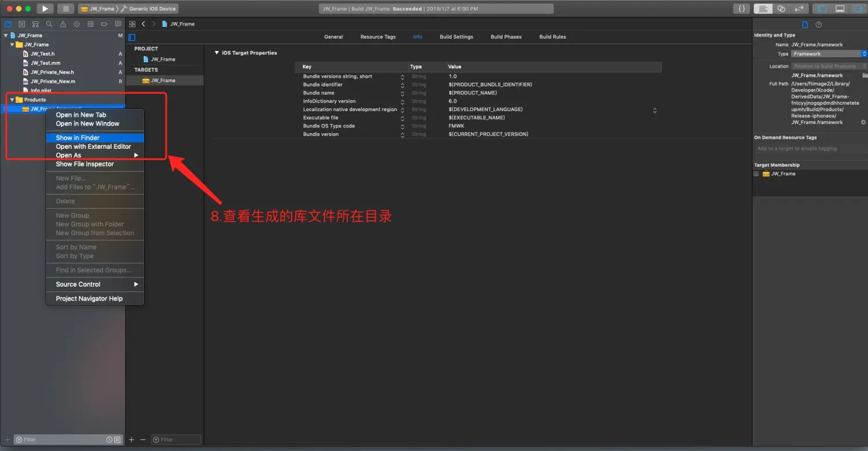Screen dimensions: 868x451
Task: Show the Version editor
Action: (x=799, y=9)
